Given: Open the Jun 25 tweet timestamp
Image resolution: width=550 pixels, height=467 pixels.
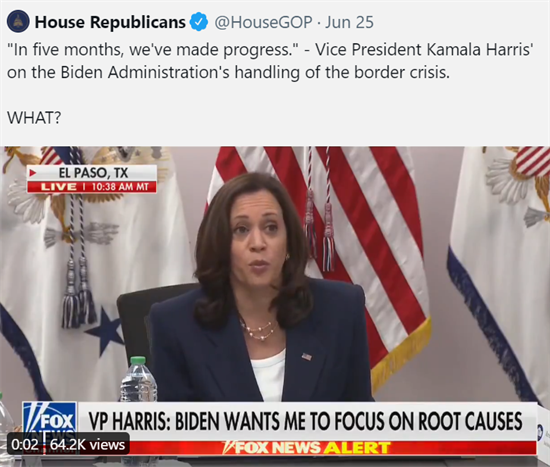Looking at the screenshot, I should (349, 22).
